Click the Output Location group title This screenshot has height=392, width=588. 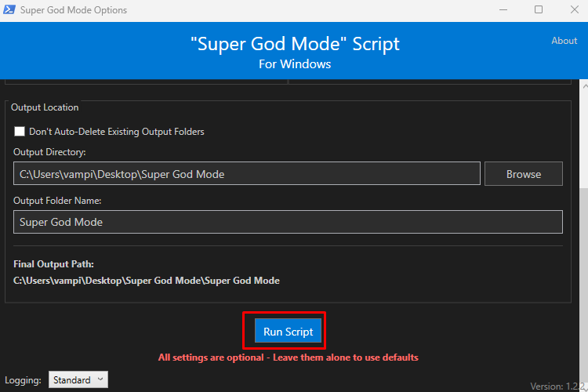(x=45, y=107)
